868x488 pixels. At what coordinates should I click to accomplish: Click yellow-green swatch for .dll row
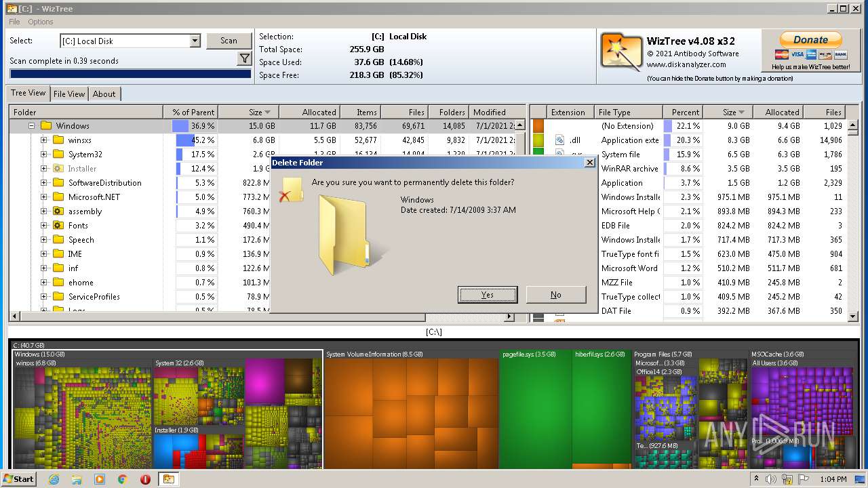(x=538, y=140)
